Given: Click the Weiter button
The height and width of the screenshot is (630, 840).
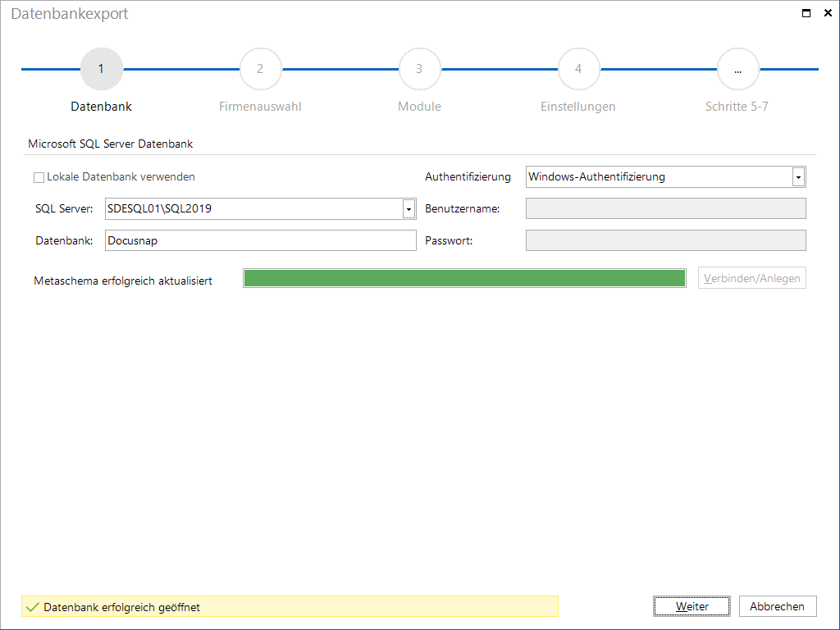Looking at the screenshot, I should 692,606.
